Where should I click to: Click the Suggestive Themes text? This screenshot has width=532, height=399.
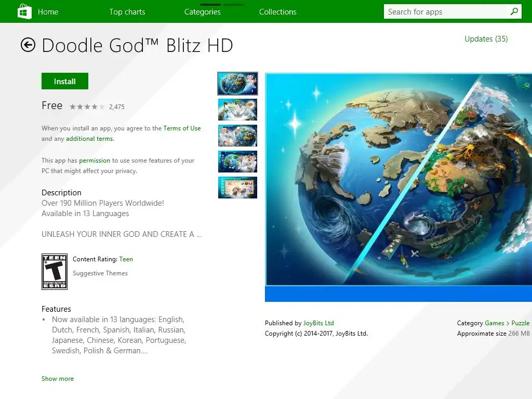100,273
